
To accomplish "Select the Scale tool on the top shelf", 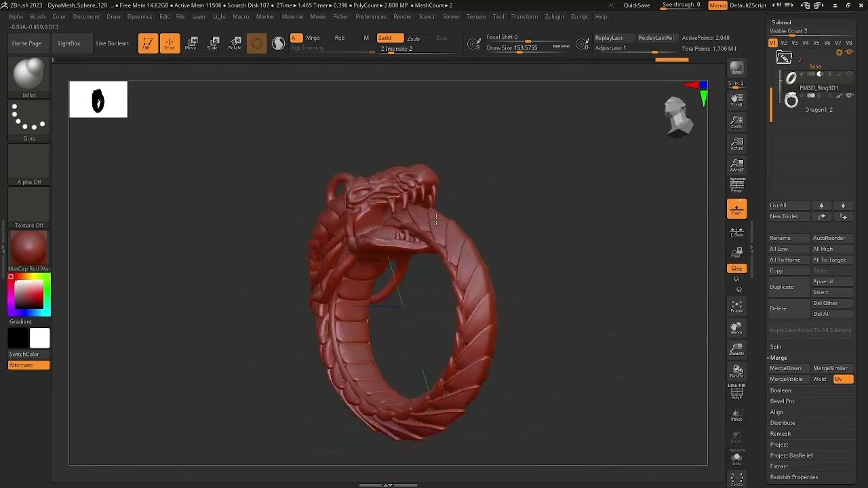I will pos(214,43).
